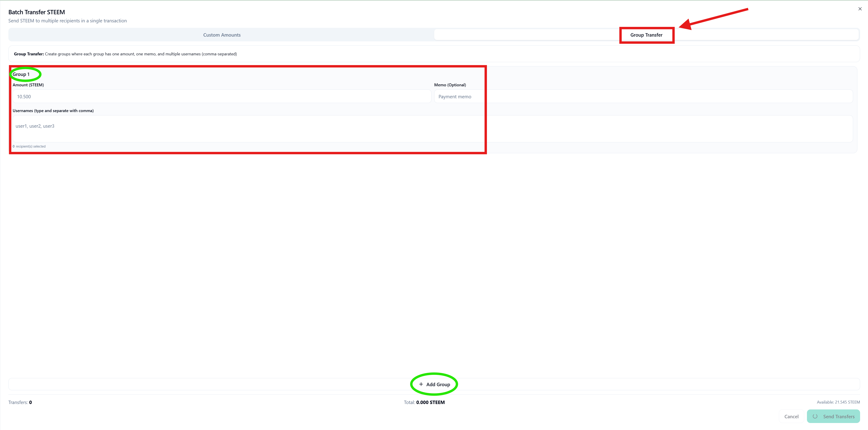Click the '0 recipient(s) selected' text

(29, 146)
